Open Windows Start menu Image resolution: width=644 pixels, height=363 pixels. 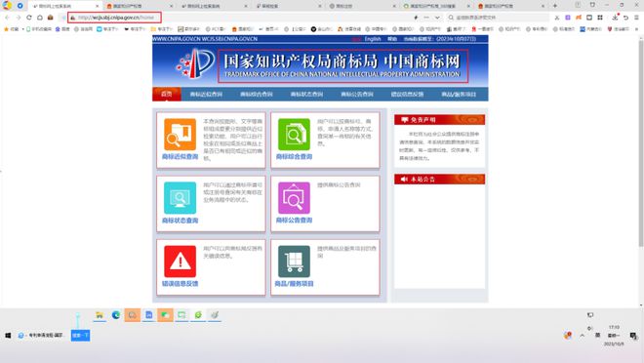point(8,336)
